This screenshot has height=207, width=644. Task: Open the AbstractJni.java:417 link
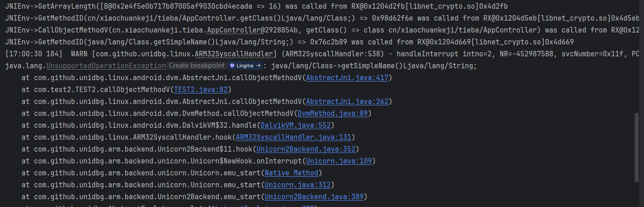pyautogui.click(x=347, y=77)
